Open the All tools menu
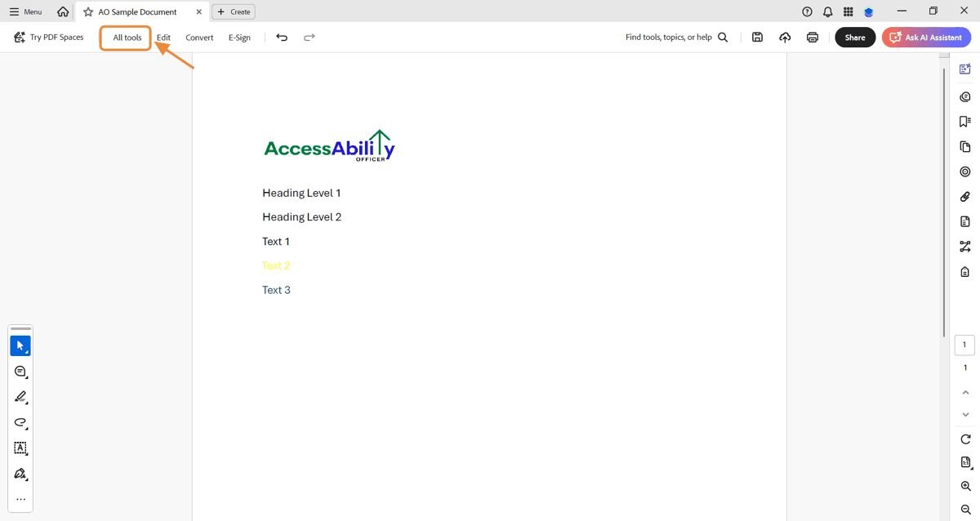Screen dimensions: 980x521 click(x=127, y=38)
